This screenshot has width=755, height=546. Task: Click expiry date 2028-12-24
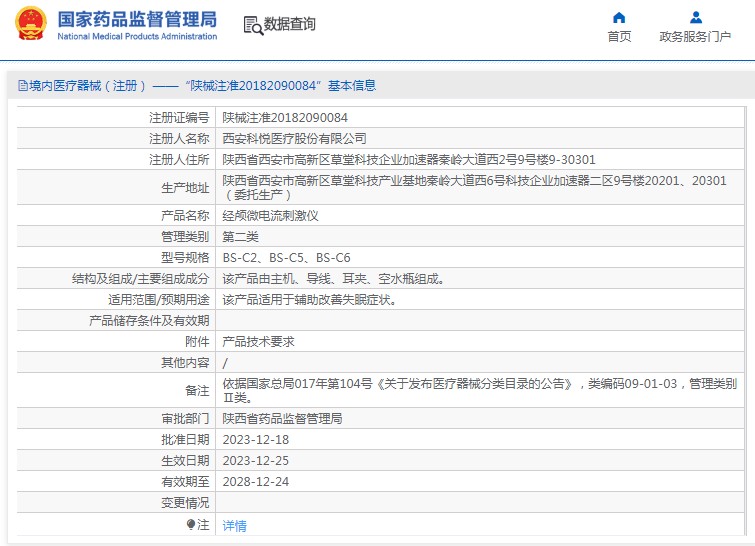coord(256,481)
